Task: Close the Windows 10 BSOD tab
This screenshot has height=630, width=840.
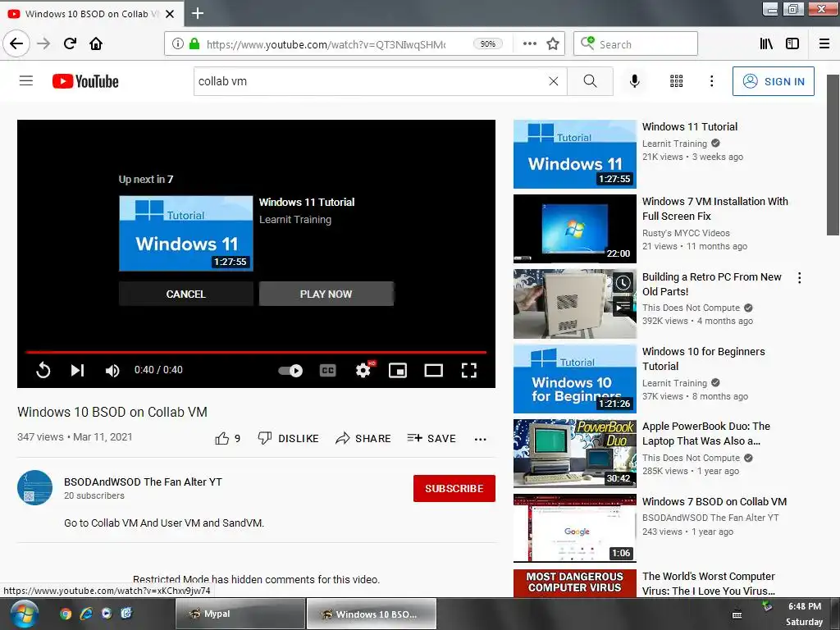Action: point(170,14)
